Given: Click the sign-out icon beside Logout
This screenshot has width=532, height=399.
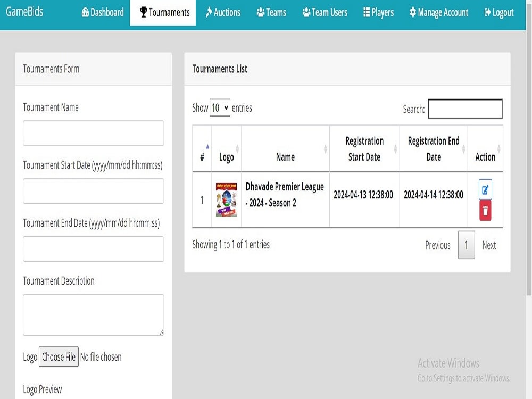Looking at the screenshot, I should (x=487, y=13).
